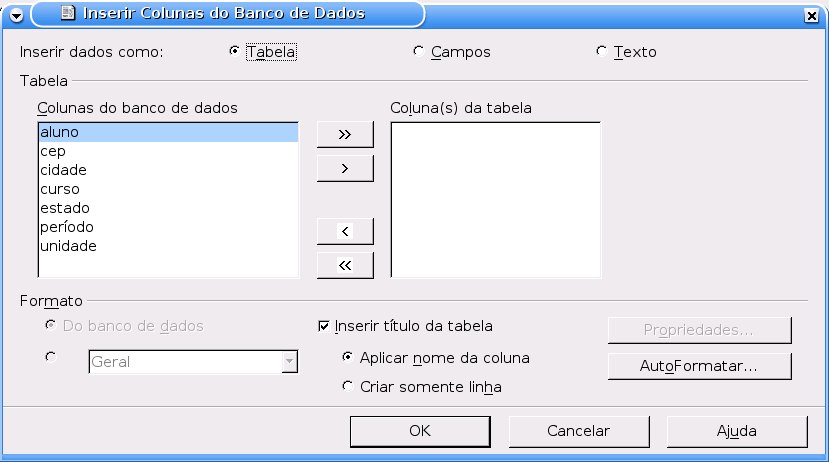
Task: Close the dialog with X button
Action: point(812,16)
